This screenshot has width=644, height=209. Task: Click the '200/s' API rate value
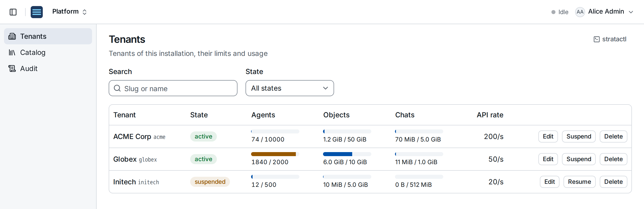tap(494, 136)
